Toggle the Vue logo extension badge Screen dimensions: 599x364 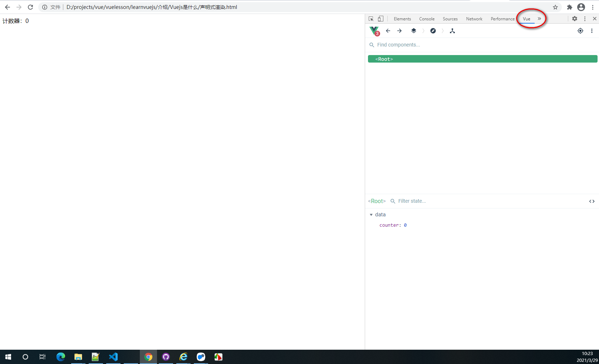click(374, 31)
